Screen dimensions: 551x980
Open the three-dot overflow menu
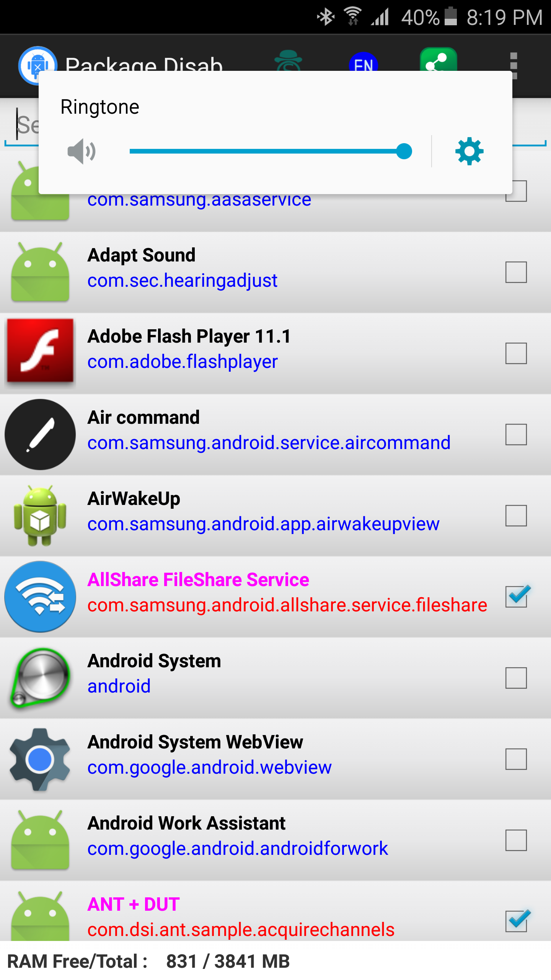[x=514, y=65]
